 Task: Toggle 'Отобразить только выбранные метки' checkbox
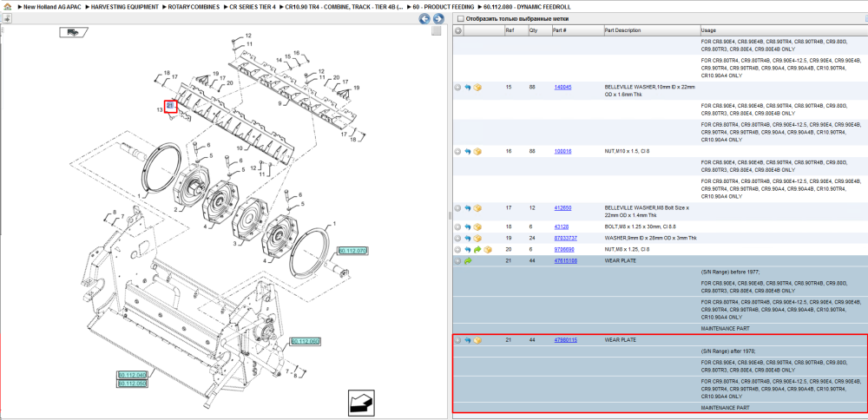pyautogui.click(x=459, y=19)
